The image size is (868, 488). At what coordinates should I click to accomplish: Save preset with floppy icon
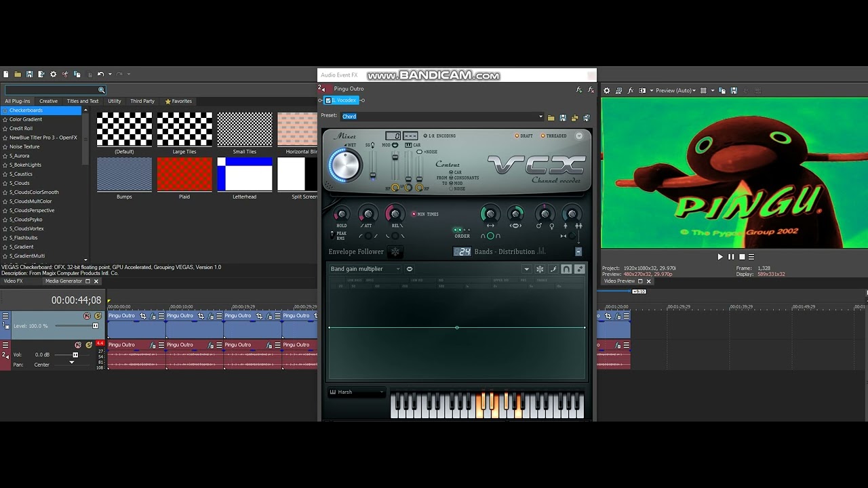pos(563,117)
